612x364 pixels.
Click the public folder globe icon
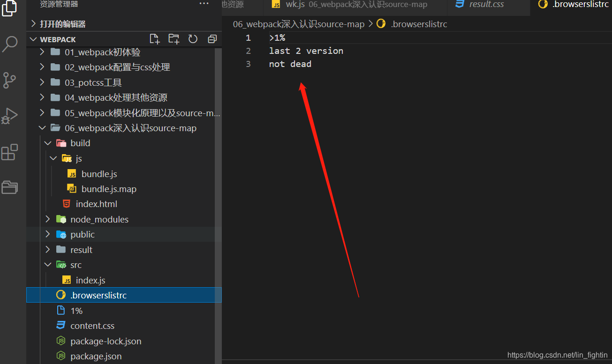click(x=61, y=234)
